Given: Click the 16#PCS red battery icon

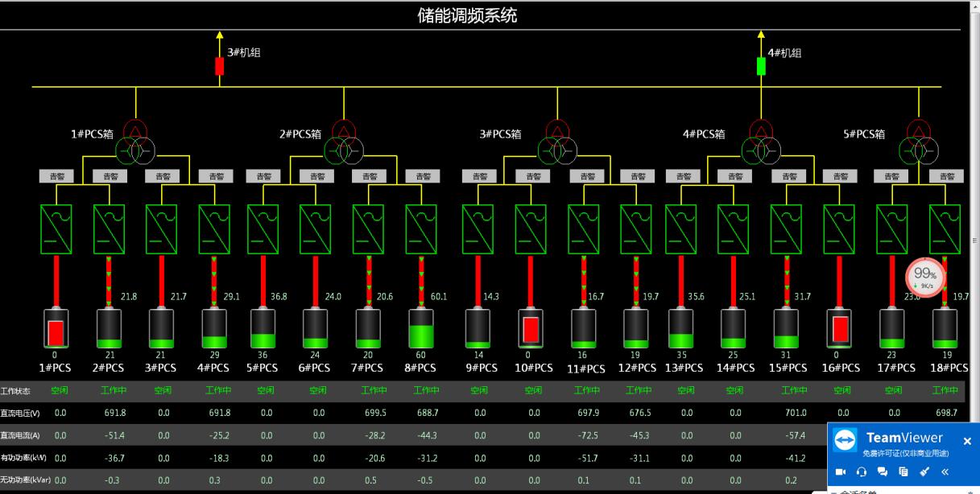Looking at the screenshot, I should tap(840, 328).
